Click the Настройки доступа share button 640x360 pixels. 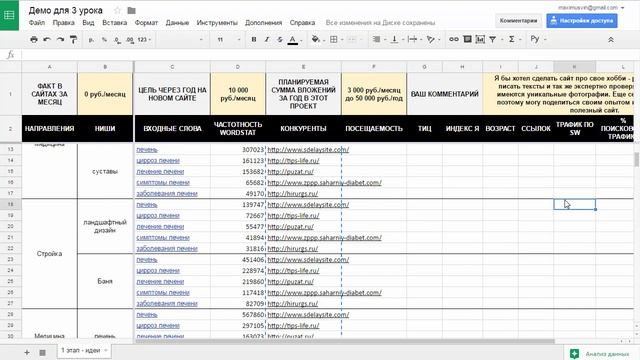(x=582, y=20)
